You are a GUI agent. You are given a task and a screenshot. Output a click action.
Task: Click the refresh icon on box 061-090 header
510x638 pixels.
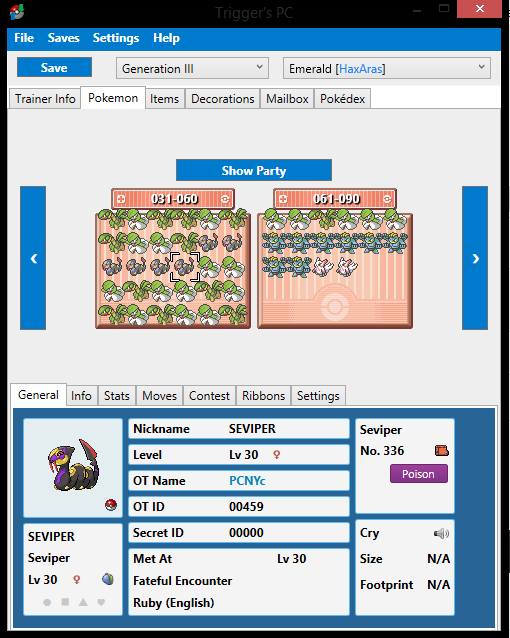click(x=387, y=199)
